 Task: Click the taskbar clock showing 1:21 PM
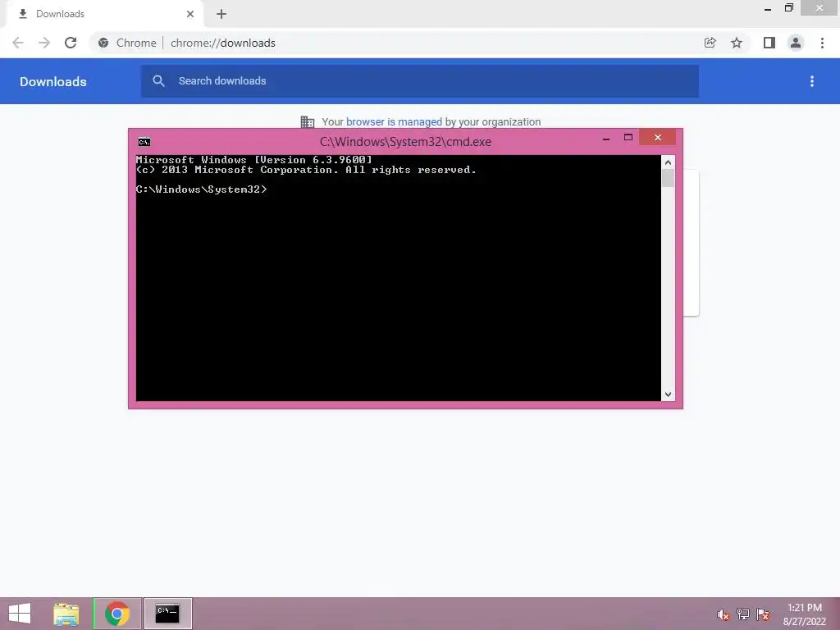pyautogui.click(x=805, y=614)
